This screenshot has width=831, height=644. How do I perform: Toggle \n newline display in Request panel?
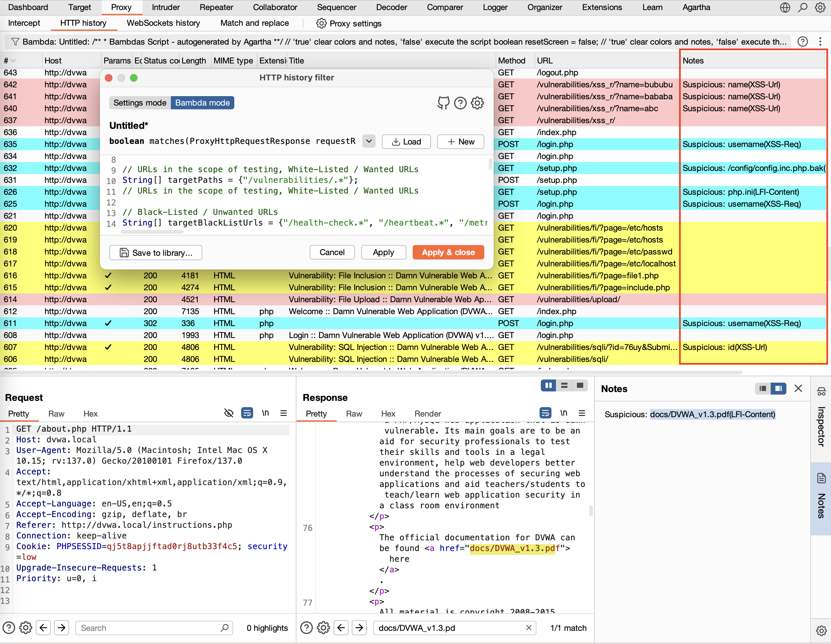point(266,413)
